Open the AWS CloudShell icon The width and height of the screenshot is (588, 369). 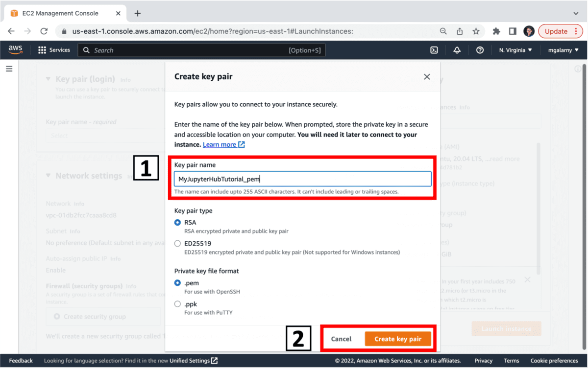pyautogui.click(x=434, y=50)
